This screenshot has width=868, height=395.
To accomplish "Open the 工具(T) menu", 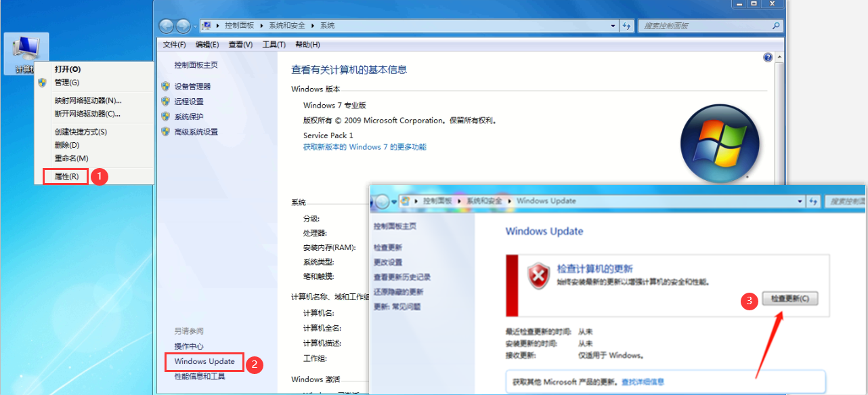I will [x=274, y=44].
